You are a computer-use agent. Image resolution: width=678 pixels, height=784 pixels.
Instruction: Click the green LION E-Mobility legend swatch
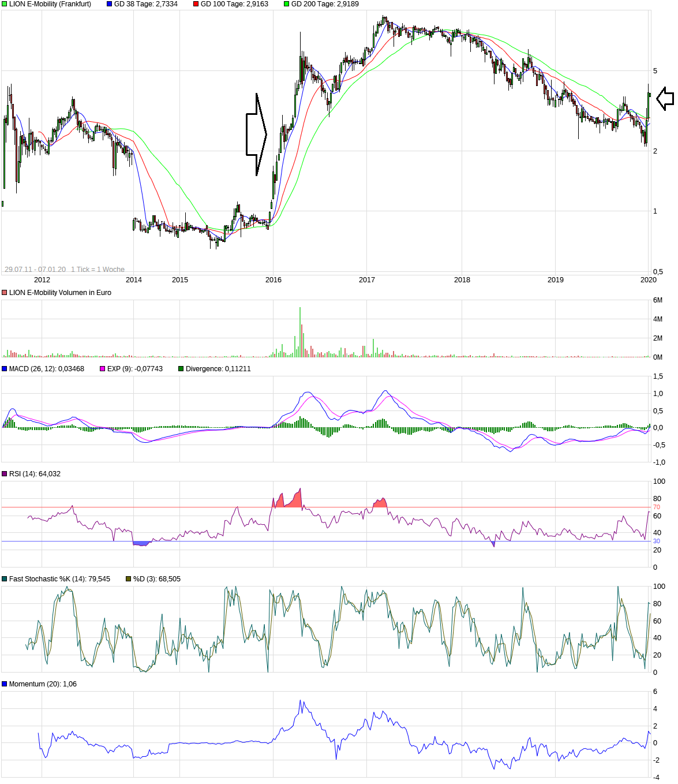[x=5, y=4]
